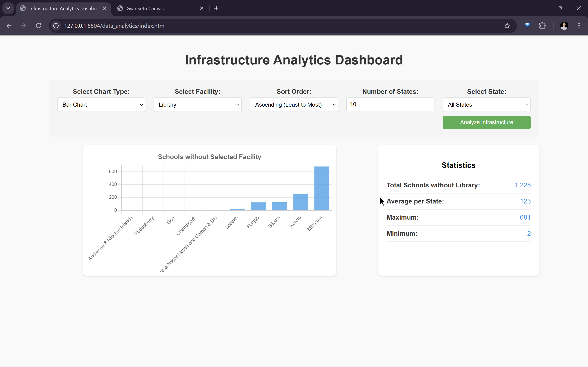588x367 pixels.
Task: Open the extensions puzzle icon
Action: coord(542,26)
